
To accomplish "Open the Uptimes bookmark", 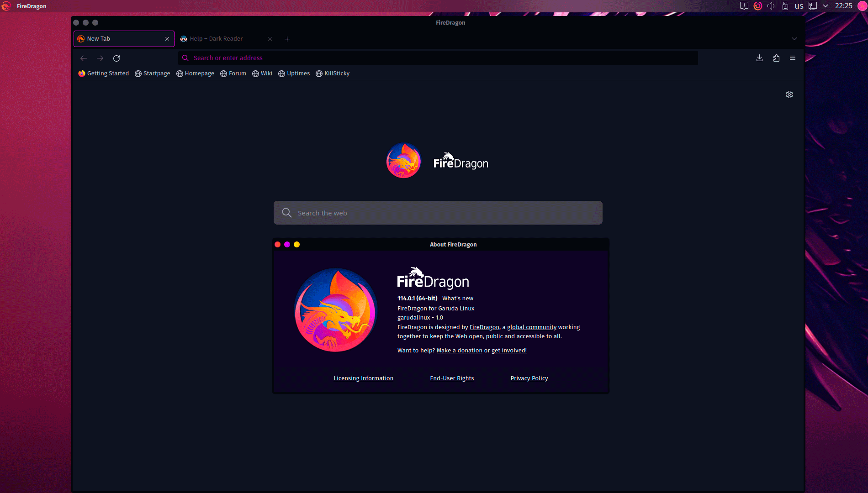I will click(294, 73).
